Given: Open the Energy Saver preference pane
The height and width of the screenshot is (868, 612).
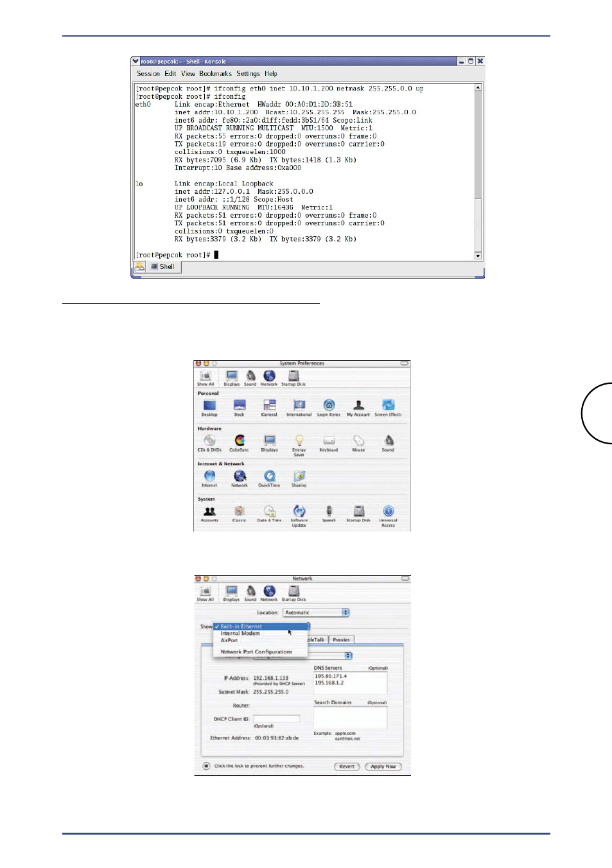Looking at the screenshot, I should tap(299, 446).
